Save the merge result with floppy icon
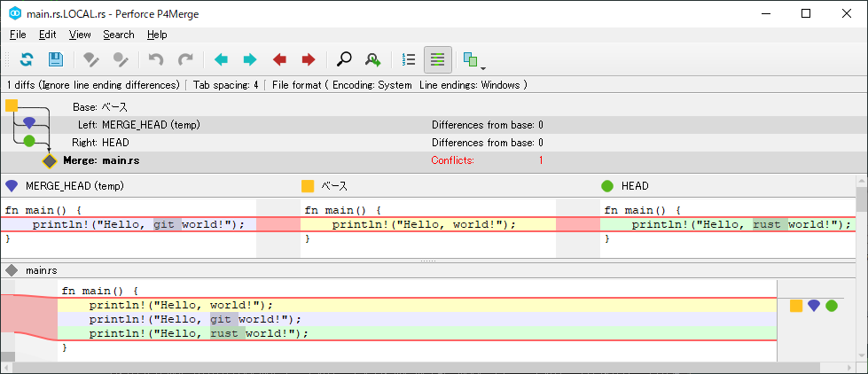This screenshot has height=374, width=868. point(55,59)
